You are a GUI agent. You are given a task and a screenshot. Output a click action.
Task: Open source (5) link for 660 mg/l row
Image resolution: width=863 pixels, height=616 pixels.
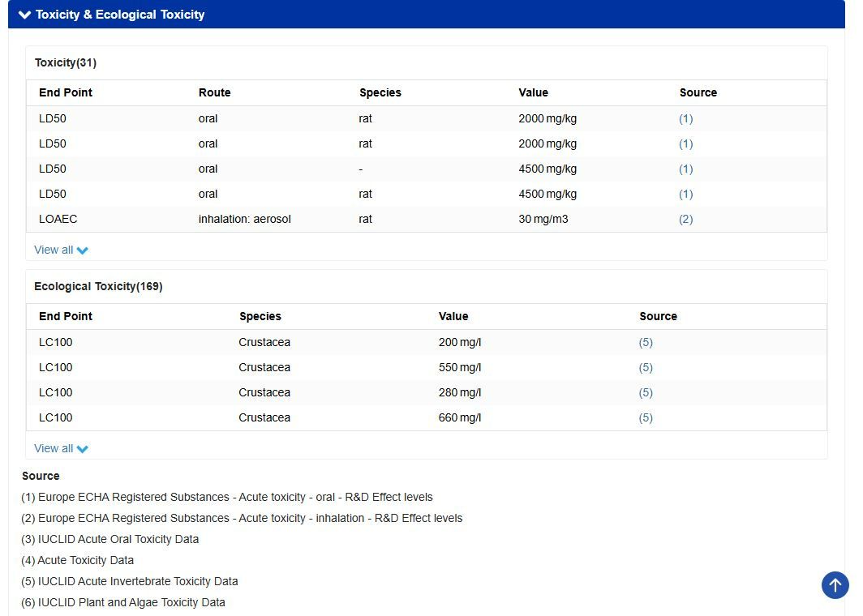pos(646,417)
